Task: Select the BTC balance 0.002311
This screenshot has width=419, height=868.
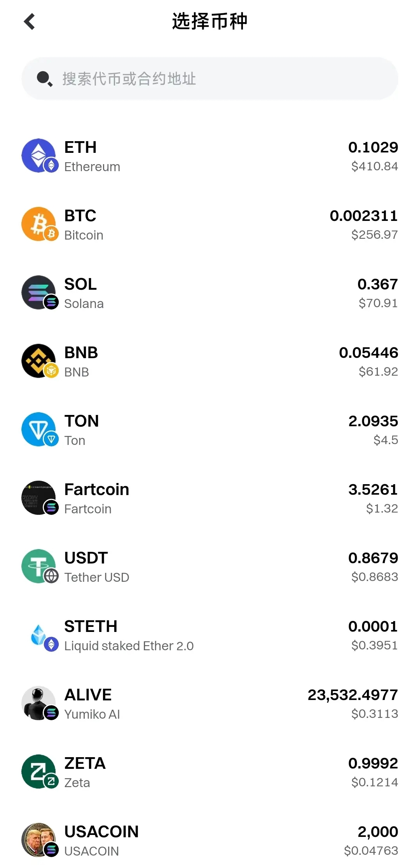Action: point(363,216)
